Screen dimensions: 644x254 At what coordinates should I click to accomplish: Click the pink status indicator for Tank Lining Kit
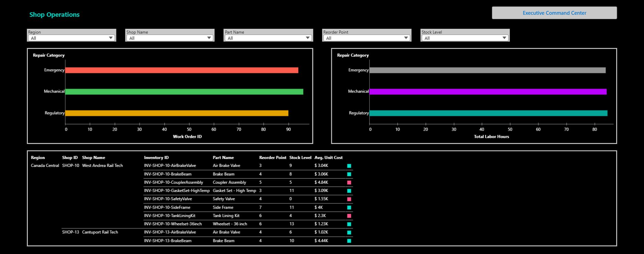click(x=349, y=216)
